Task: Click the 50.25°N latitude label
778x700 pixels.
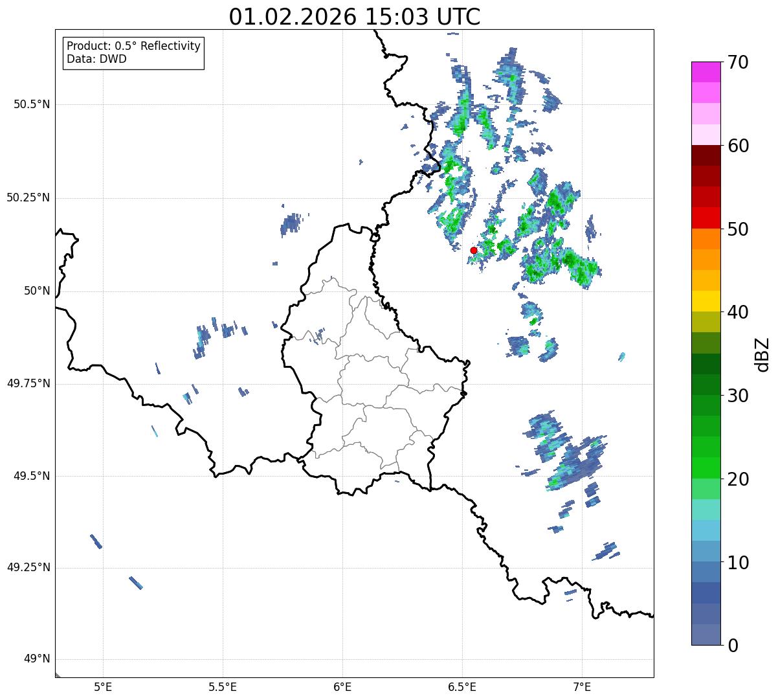Action: [x=28, y=198]
